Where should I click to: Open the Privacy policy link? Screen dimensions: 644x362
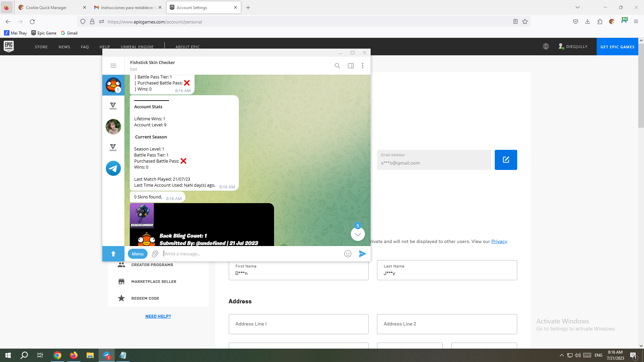pos(499,241)
